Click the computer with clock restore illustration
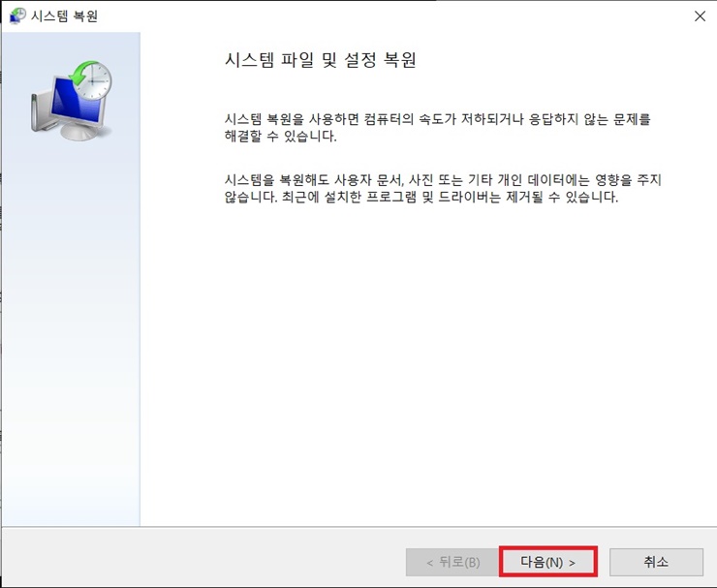This screenshot has width=717, height=588. click(x=72, y=101)
